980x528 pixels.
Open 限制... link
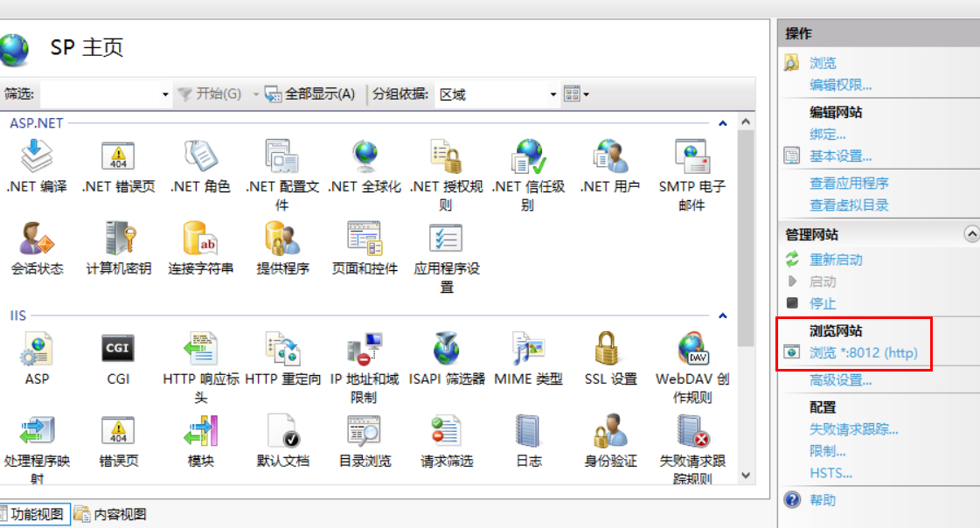828,451
